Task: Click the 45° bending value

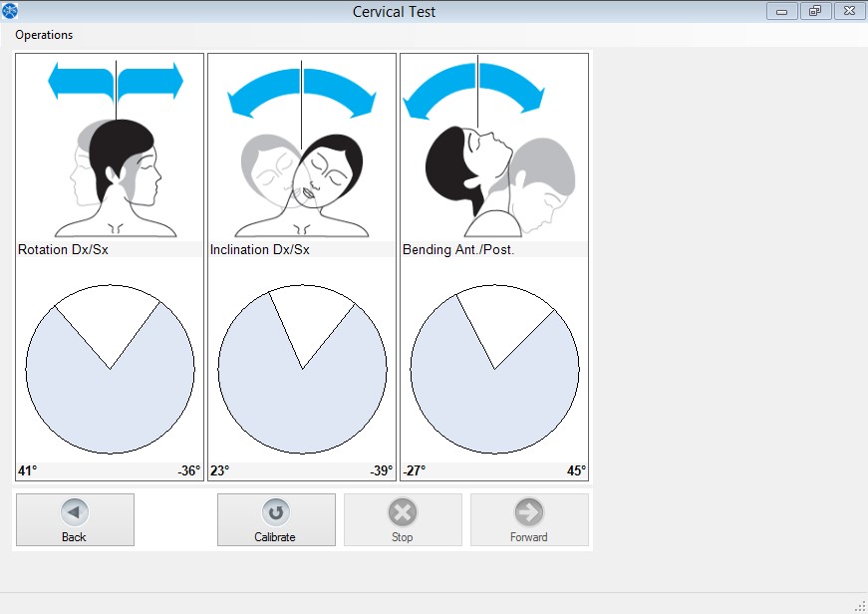Action: pyautogui.click(x=576, y=471)
